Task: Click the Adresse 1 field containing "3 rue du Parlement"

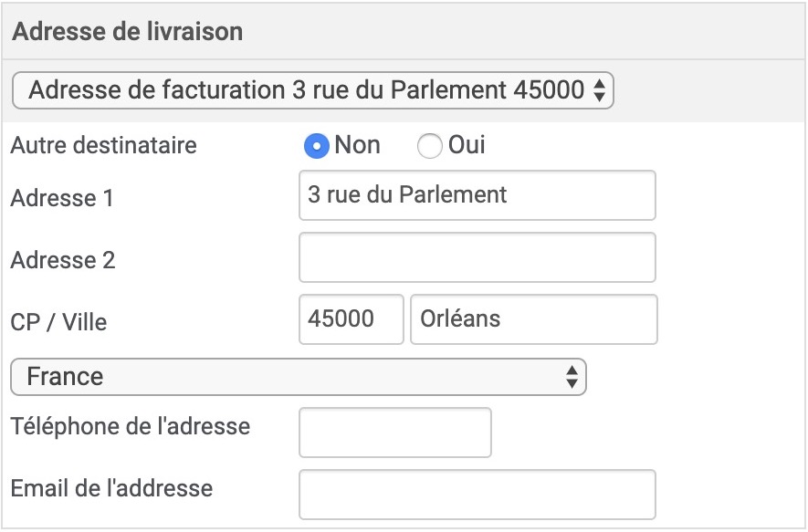Action: tap(477, 195)
